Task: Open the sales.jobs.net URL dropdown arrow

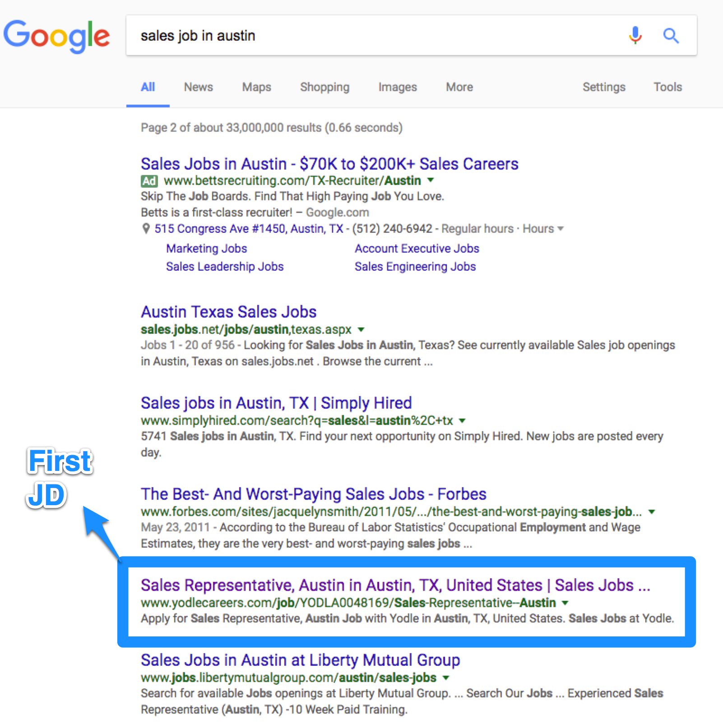Action: point(361,330)
